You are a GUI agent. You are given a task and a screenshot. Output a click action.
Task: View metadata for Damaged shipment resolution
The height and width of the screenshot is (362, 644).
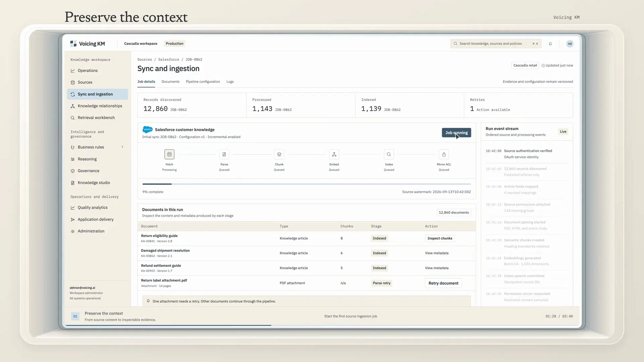[437, 253]
